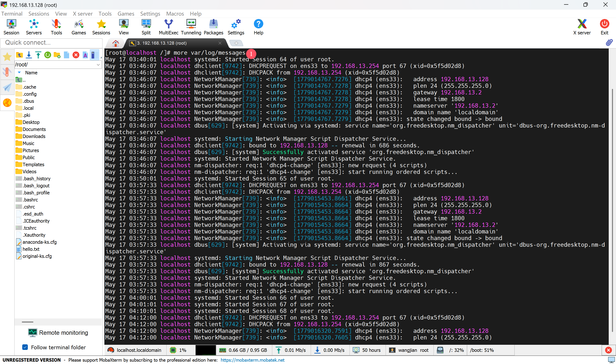
Task: Open the Settings gears toolbar icon
Action: coord(236,27)
